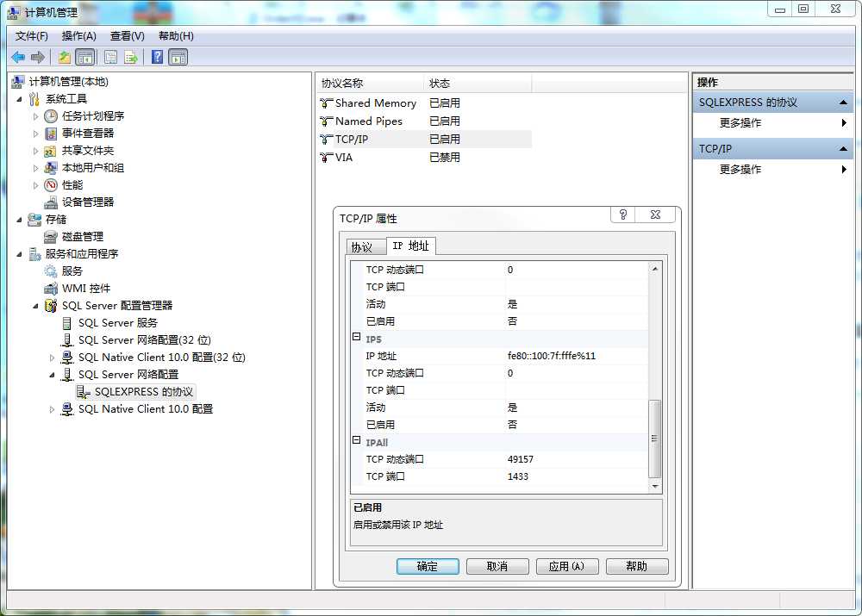Select Shared Folders (共享文件夹) icon
Screen dimensions: 862x616
tap(50, 151)
